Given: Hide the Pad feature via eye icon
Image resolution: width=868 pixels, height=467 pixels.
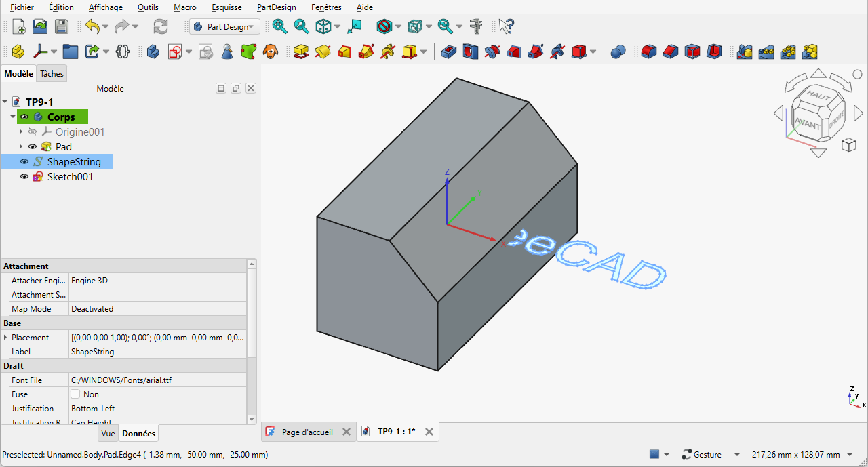Looking at the screenshot, I should [x=32, y=146].
